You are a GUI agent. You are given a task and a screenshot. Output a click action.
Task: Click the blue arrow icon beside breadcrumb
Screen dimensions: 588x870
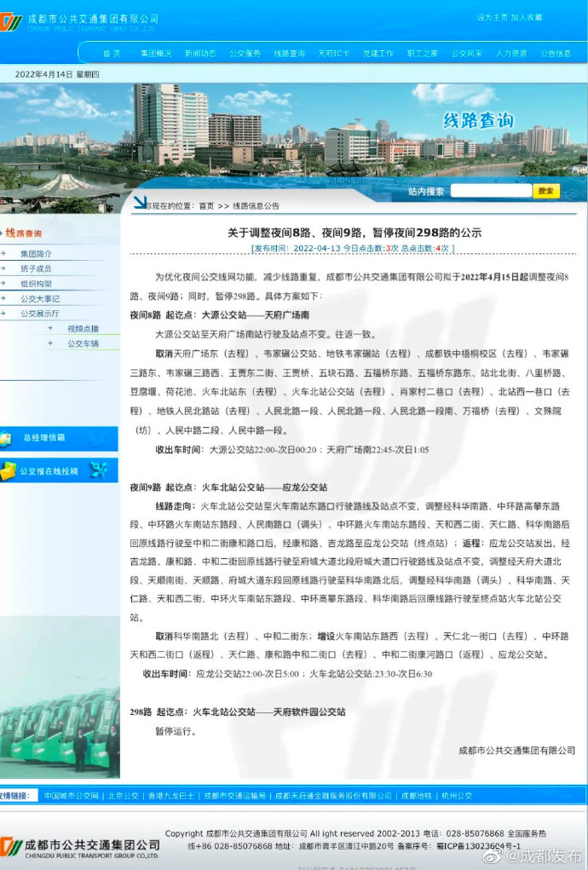pyautogui.click(x=138, y=204)
